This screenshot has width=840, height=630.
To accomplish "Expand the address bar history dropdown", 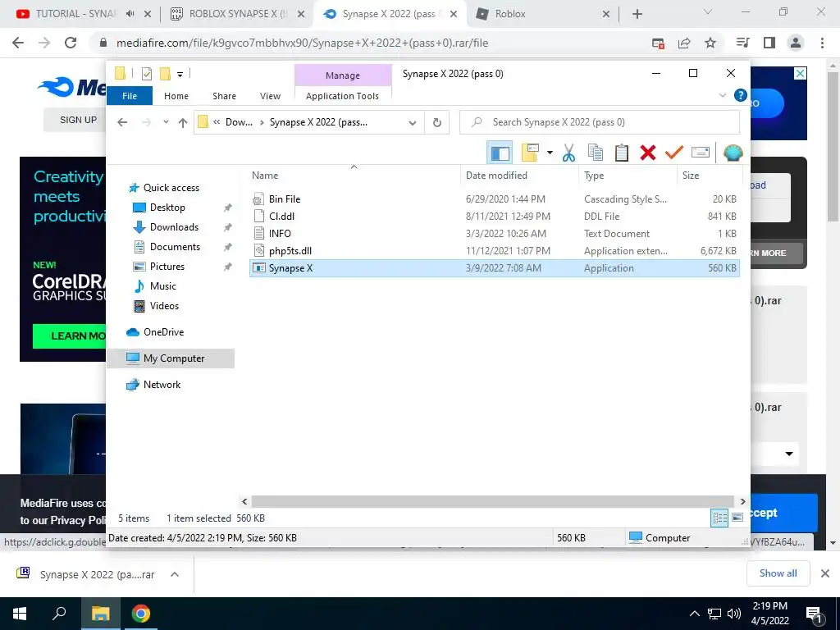I will (x=413, y=123).
